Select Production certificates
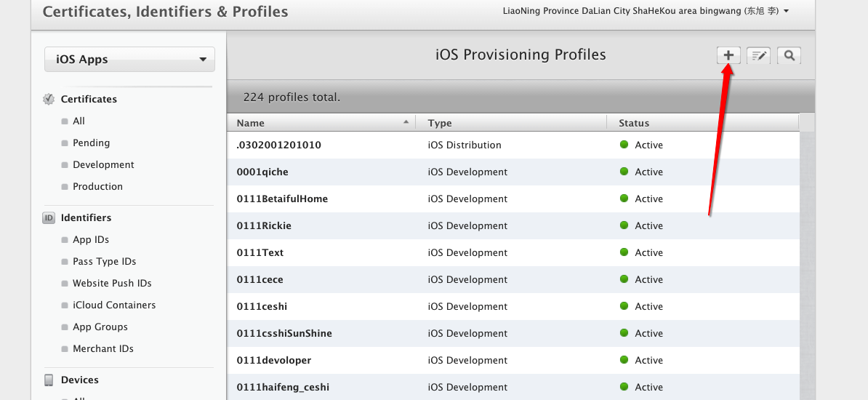The height and width of the screenshot is (400, 868). pos(97,187)
